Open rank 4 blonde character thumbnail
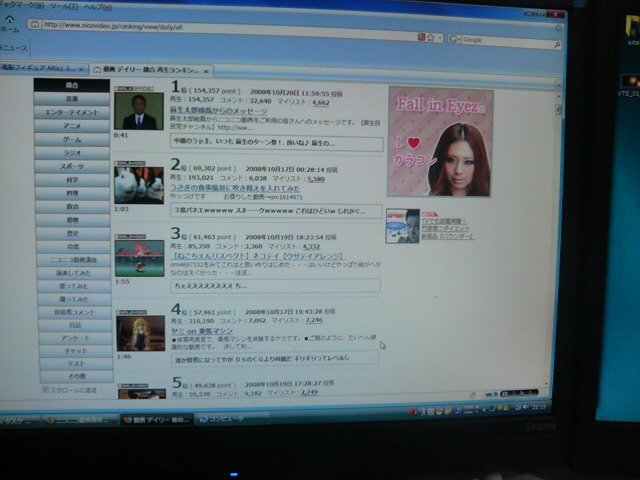The height and width of the screenshot is (480, 640). 141,333
